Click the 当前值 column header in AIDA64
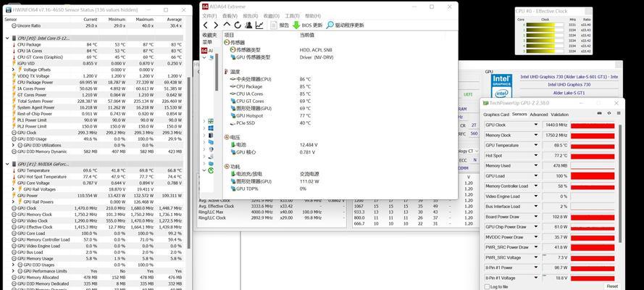Screen dimensions: 644x290 [308, 36]
